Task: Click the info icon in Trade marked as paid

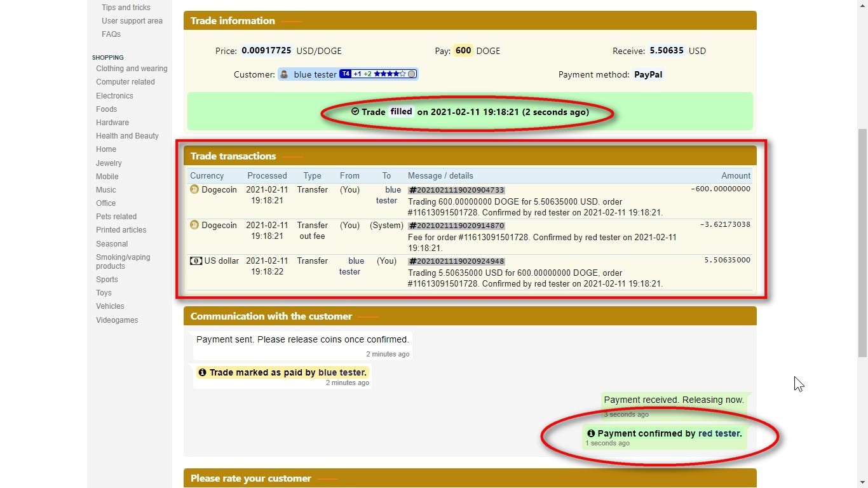Action: 202,372
